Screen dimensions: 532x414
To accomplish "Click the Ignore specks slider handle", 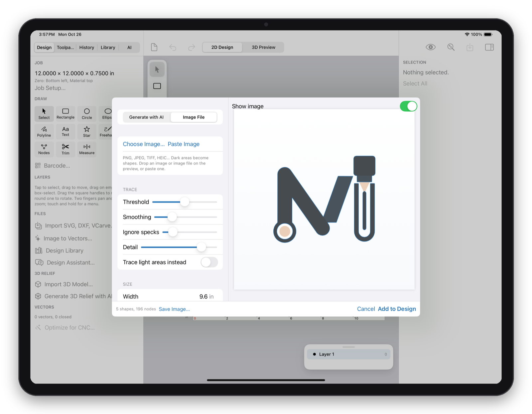I will click(x=173, y=232).
